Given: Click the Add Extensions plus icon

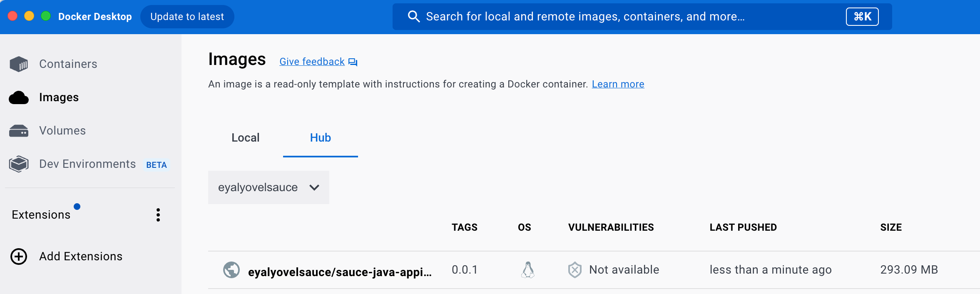Looking at the screenshot, I should [19, 257].
